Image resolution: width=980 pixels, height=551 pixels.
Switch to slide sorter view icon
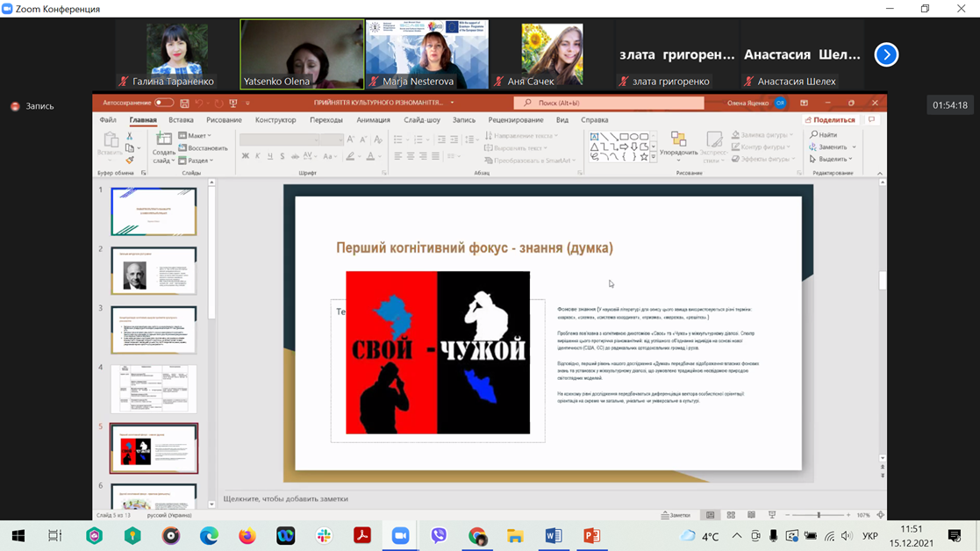pyautogui.click(x=731, y=515)
